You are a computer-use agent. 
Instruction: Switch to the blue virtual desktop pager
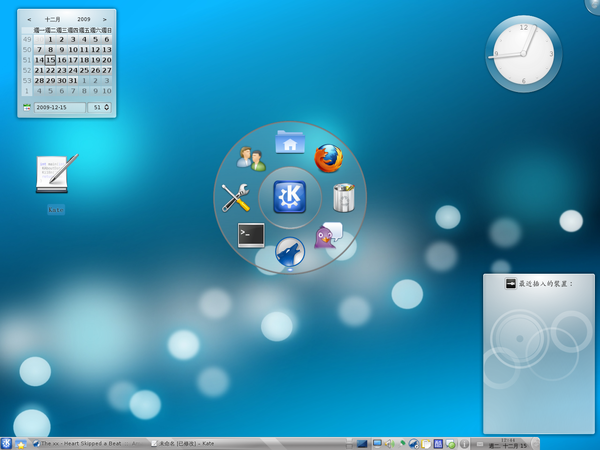[x=362, y=444]
